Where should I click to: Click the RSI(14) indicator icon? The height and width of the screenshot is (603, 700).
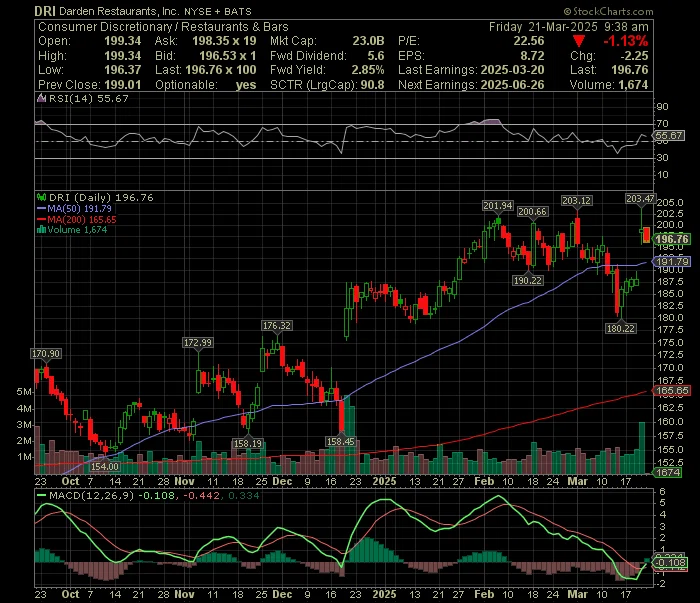(42, 99)
